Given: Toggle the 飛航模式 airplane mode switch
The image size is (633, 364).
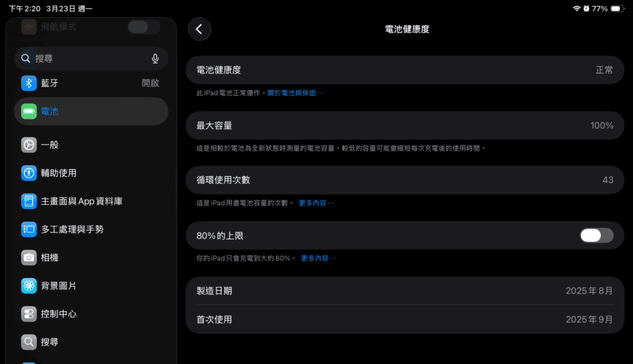Looking at the screenshot, I should (143, 27).
